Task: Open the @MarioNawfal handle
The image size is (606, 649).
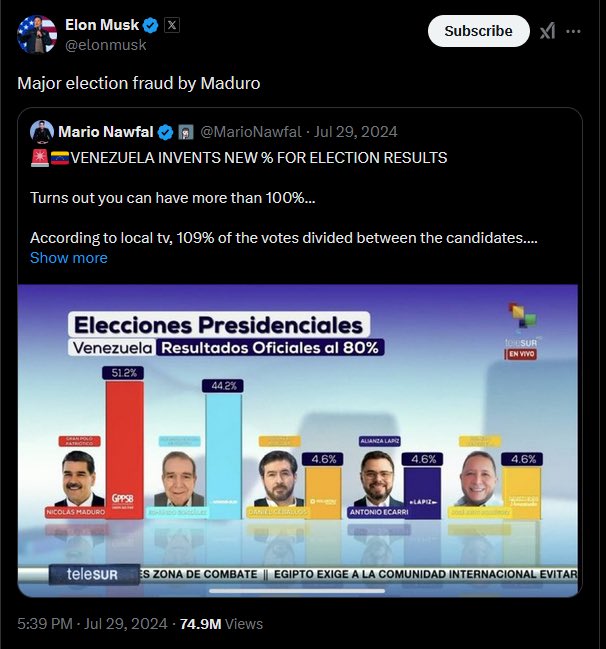Action: click(x=251, y=132)
